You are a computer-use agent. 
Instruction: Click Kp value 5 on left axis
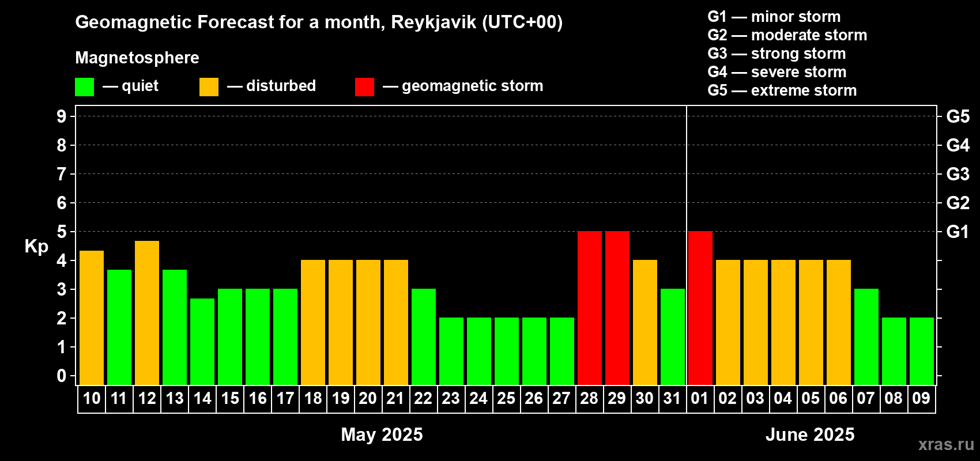pyautogui.click(x=62, y=232)
